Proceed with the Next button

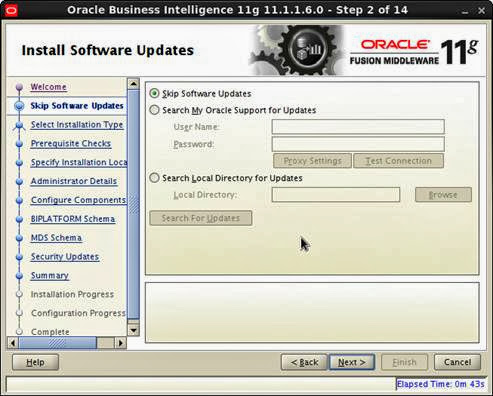tap(352, 362)
